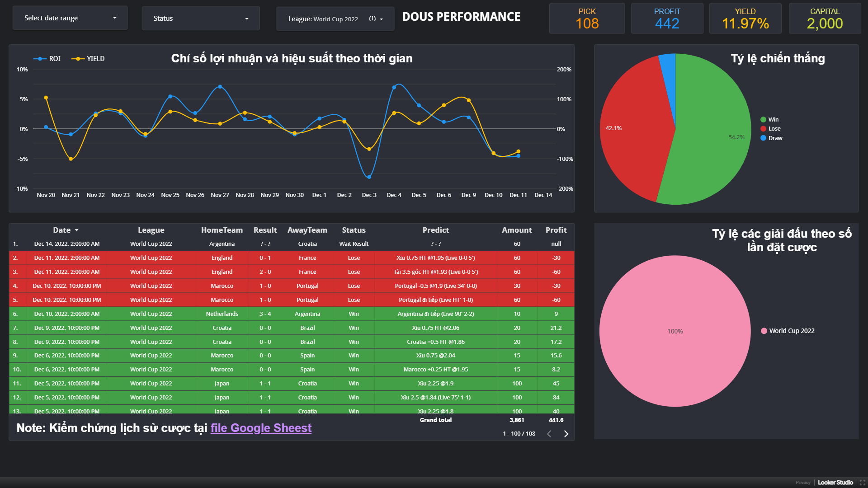Click the YIELD legend marker
This screenshot has height=488, width=868.
tap(78, 59)
